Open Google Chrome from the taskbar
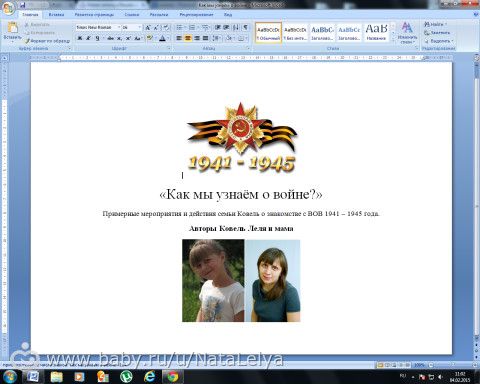480x384 pixels. tap(172, 377)
